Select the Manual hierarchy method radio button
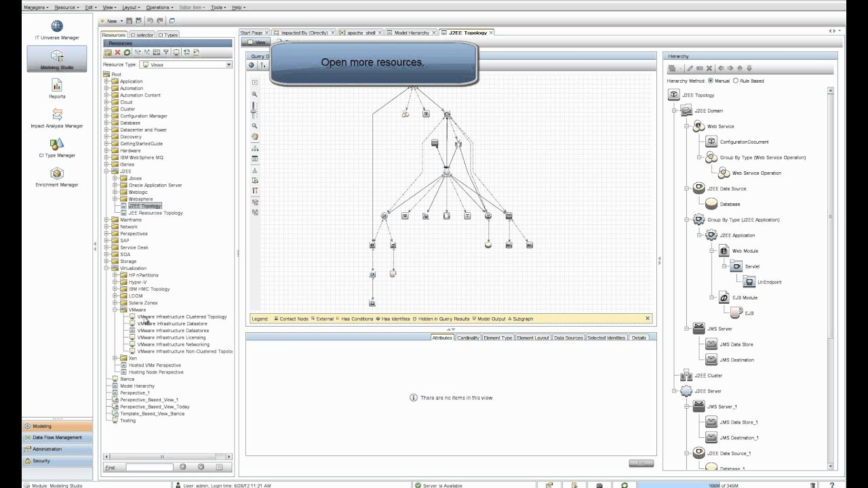The height and width of the screenshot is (488, 868). point(710,81)
